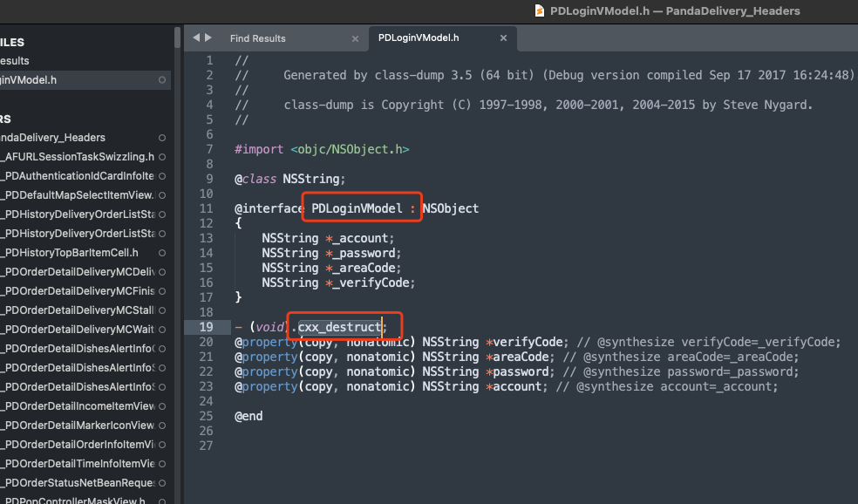858x504 pixels.
Task: Open the PDOrderDetailIncomeItemView file
Action: coord(78,406)
